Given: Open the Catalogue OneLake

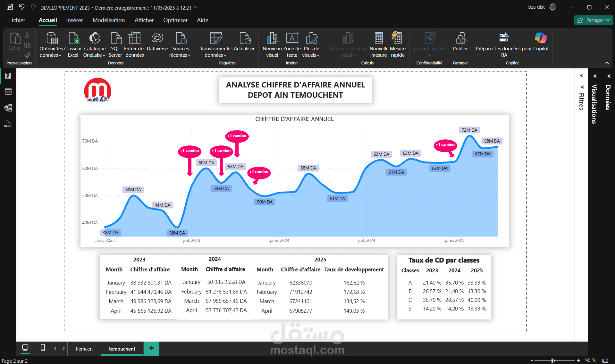Looking at the screenshot, I should [x=95, y=45].
